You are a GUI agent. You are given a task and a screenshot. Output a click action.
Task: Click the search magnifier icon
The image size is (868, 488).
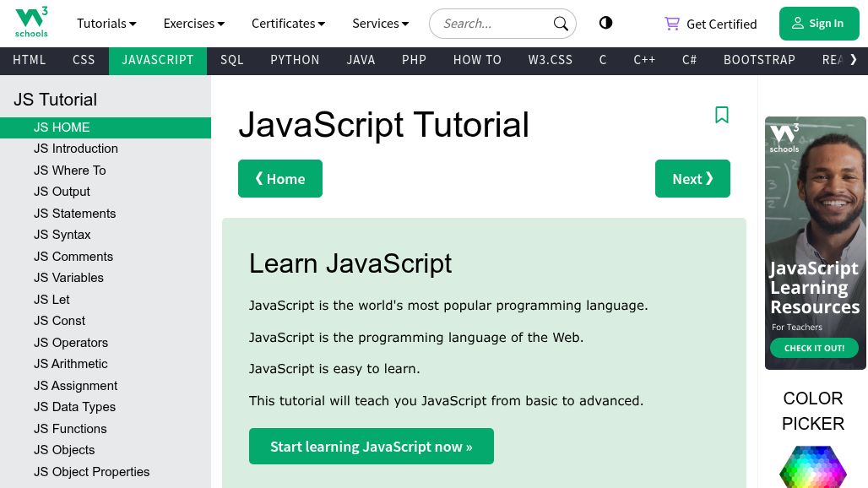[561, 24]
